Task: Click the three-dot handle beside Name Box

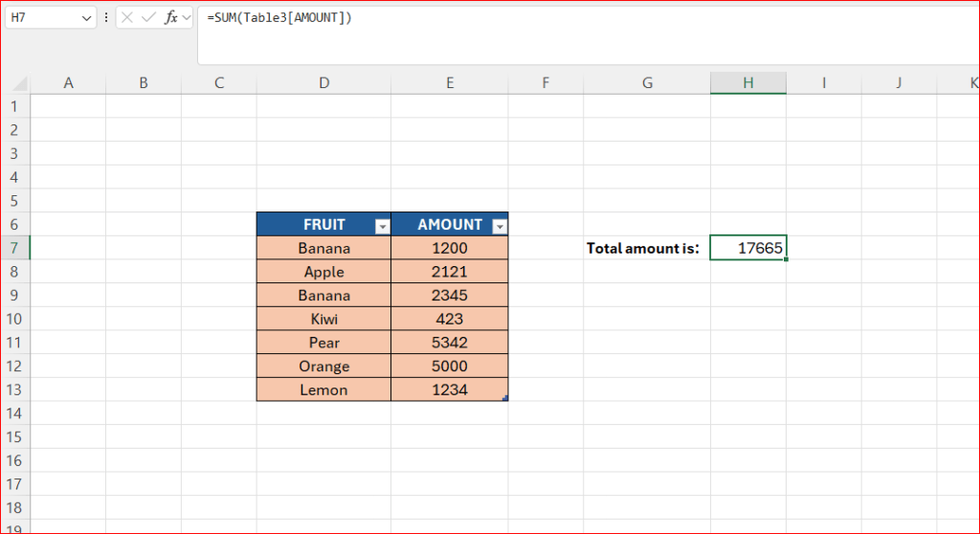Action: 106,17
